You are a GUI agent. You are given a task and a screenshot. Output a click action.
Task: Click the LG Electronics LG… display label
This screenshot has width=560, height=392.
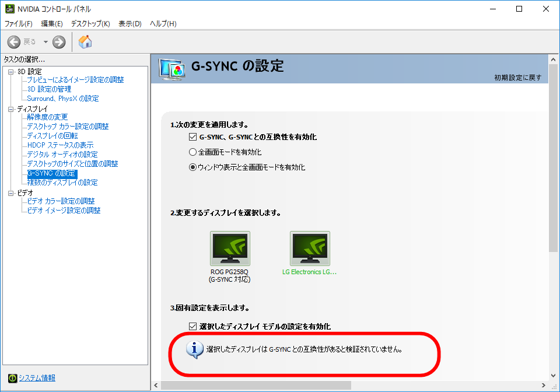309,272
